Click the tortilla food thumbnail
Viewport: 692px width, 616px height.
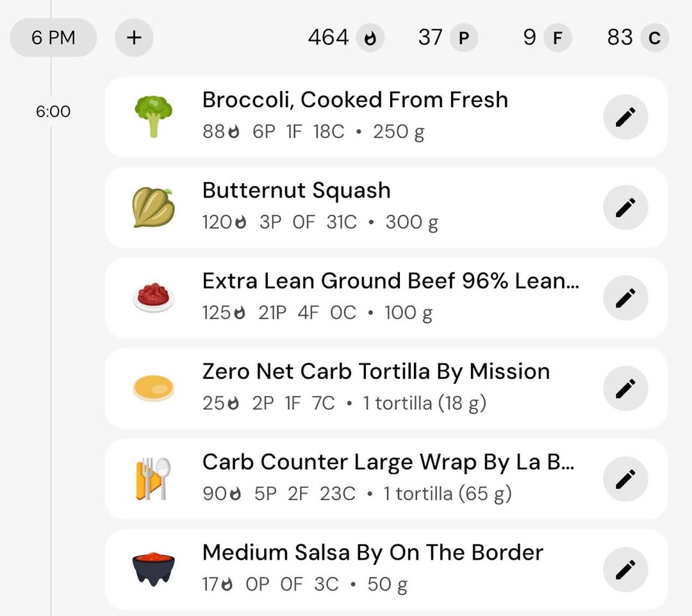coord(154,388)
